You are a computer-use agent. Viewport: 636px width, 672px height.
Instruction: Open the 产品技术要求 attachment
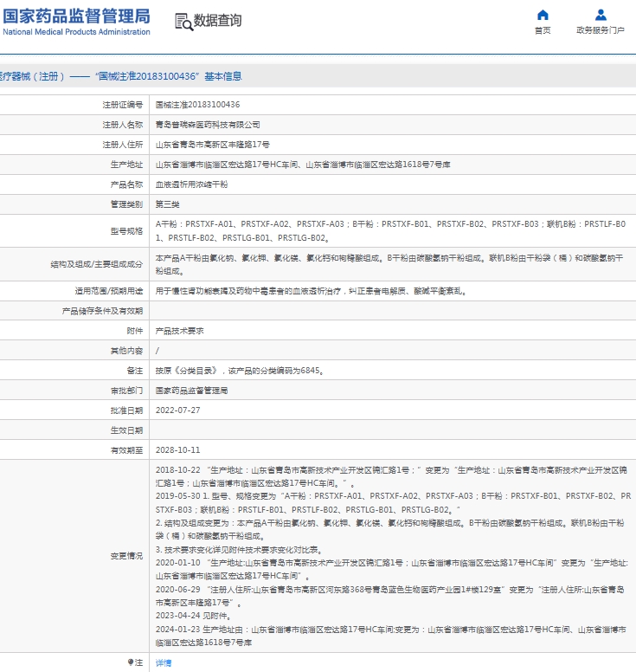pos(179,331)
